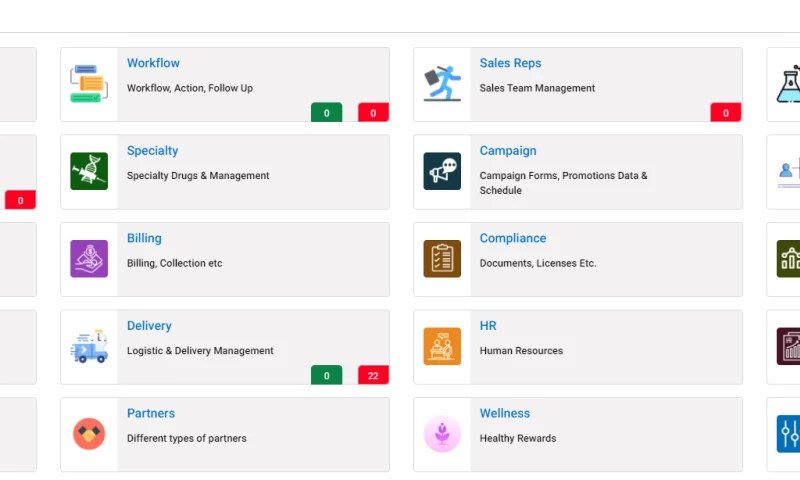This screenshot has width=800, height=480.
Task: Click the purple Billing icon
Action: 89,259
